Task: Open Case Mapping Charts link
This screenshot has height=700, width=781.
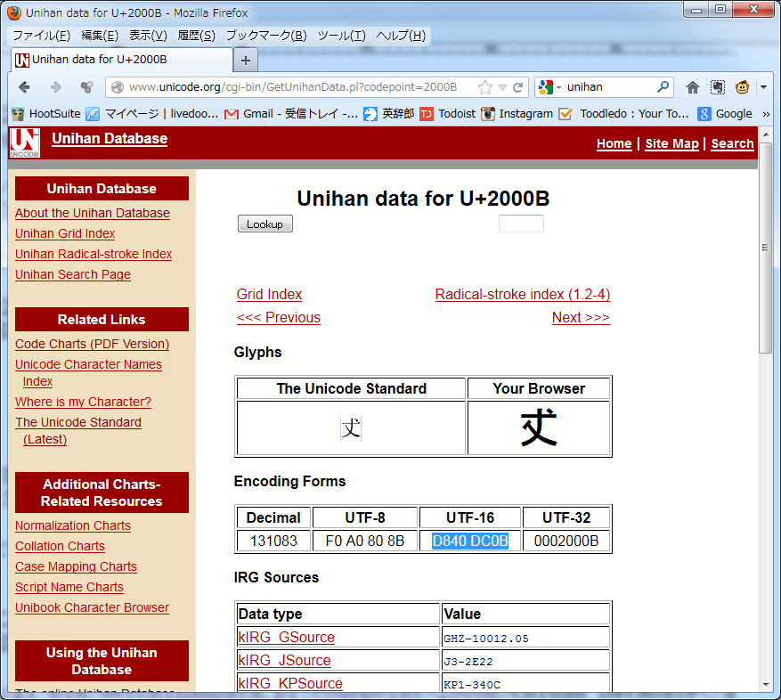Action: tap(76, 567)
